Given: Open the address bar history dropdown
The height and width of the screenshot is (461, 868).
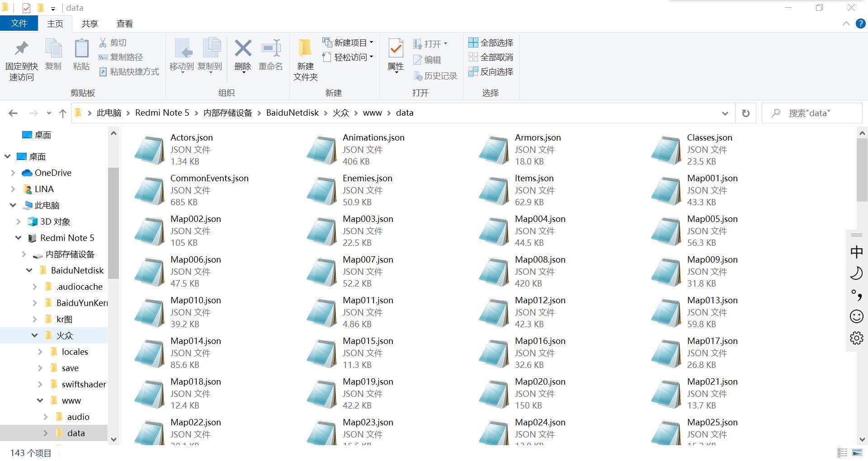Looking at the screenshot, I should pyautogui.click(x=725, y=113).
